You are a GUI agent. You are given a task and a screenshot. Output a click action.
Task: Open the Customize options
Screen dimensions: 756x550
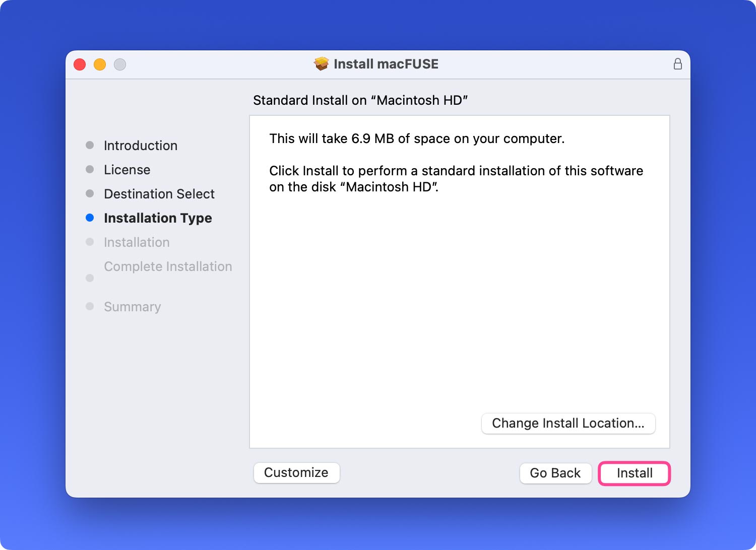[296, 472]
